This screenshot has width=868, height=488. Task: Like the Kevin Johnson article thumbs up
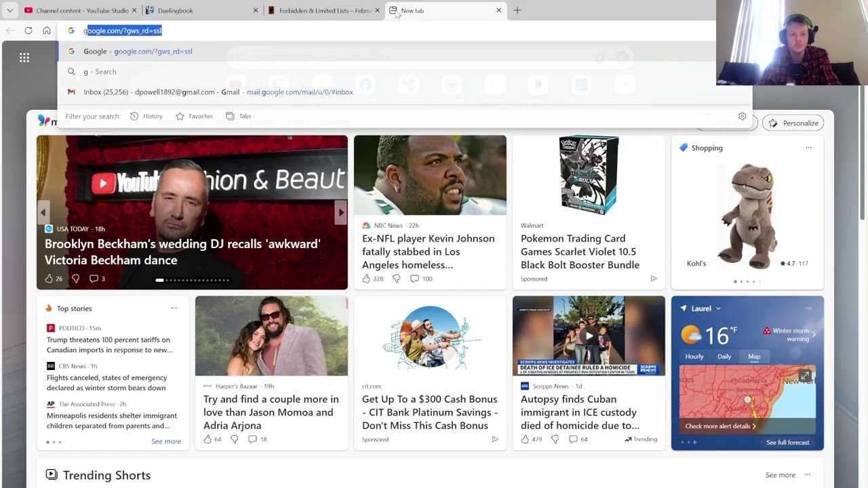coord(366,279)
